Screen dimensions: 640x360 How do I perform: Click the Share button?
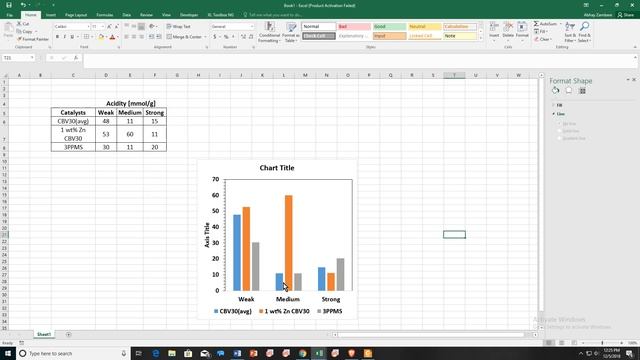(626, 15)
